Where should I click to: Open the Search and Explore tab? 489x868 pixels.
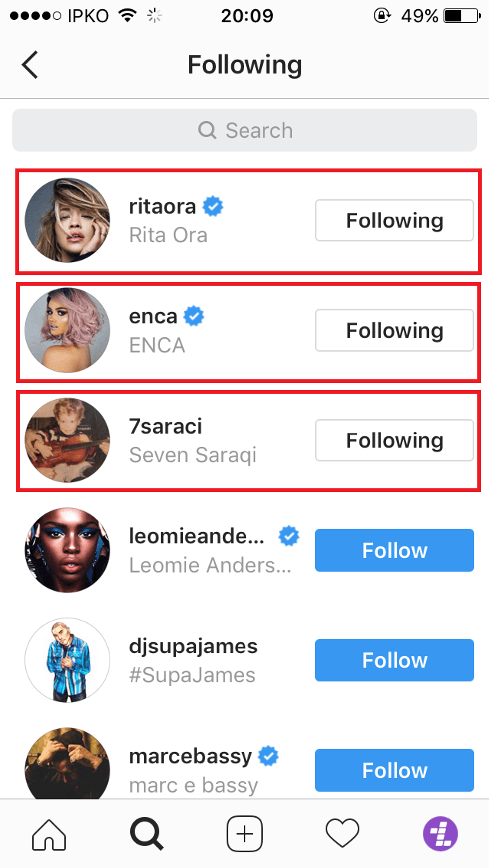pos(146,833)
